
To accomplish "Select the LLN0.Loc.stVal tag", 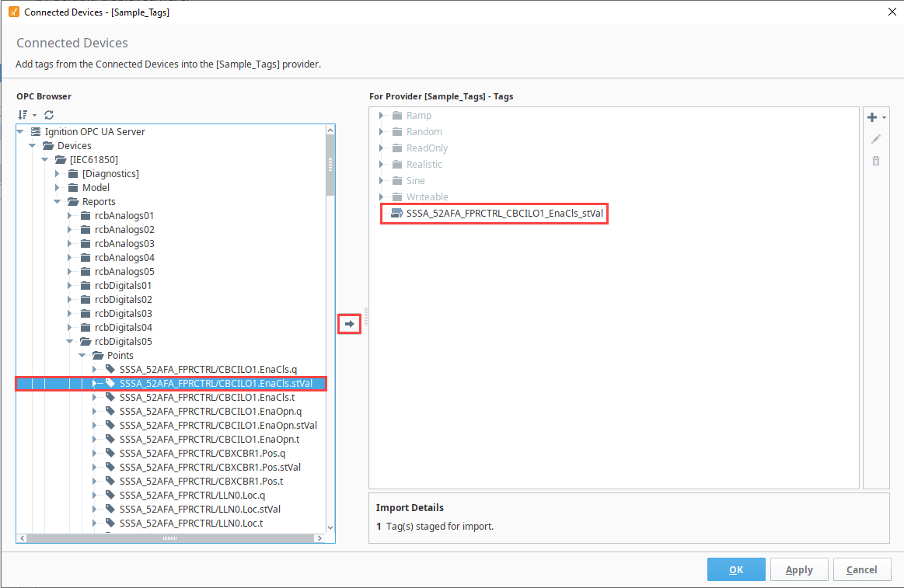I will 200,509.
